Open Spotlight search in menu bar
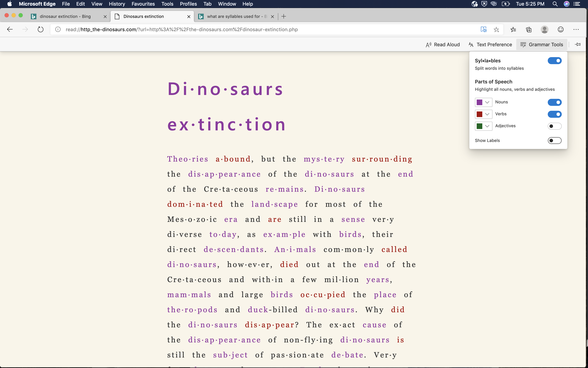The width and height of the screenshot is (588, 368). (555, 4)
